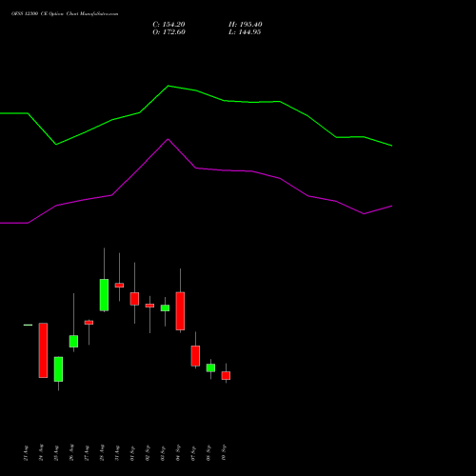
Task: Select the tall red candle for 24 Aug
Action: [43, 350]
